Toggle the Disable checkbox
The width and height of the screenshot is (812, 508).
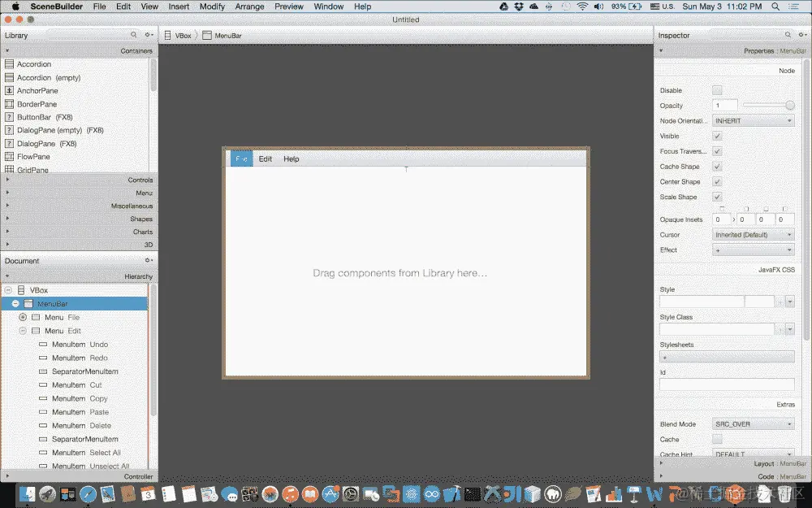point(717,90)
